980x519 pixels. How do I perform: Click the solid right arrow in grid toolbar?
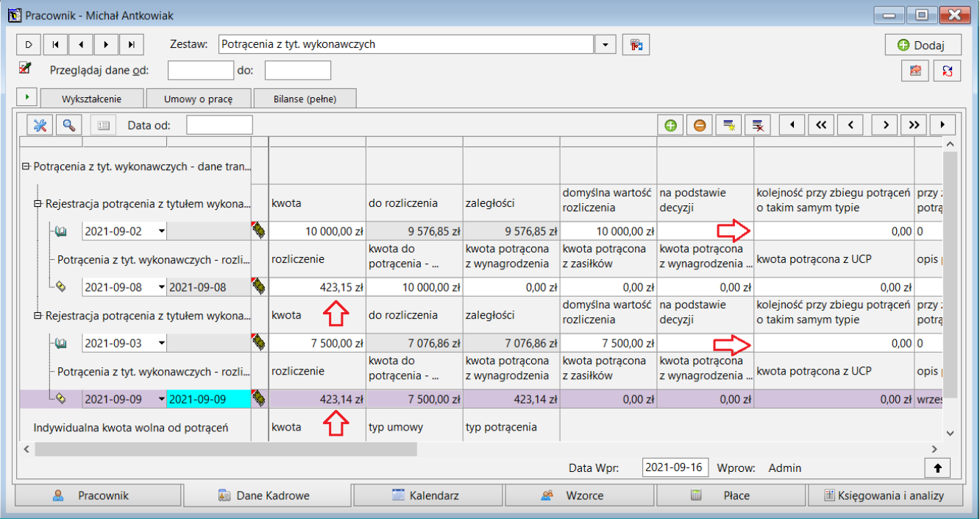[942, 125]
